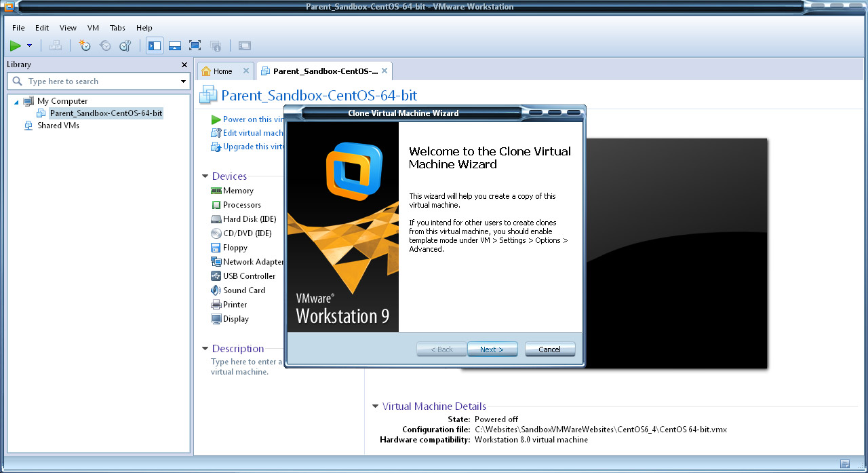Image resolution: width=868 pixels, height=473 pixels.
Task: Collapse the Virtual Machine Details section
Action: coord(376,406)
